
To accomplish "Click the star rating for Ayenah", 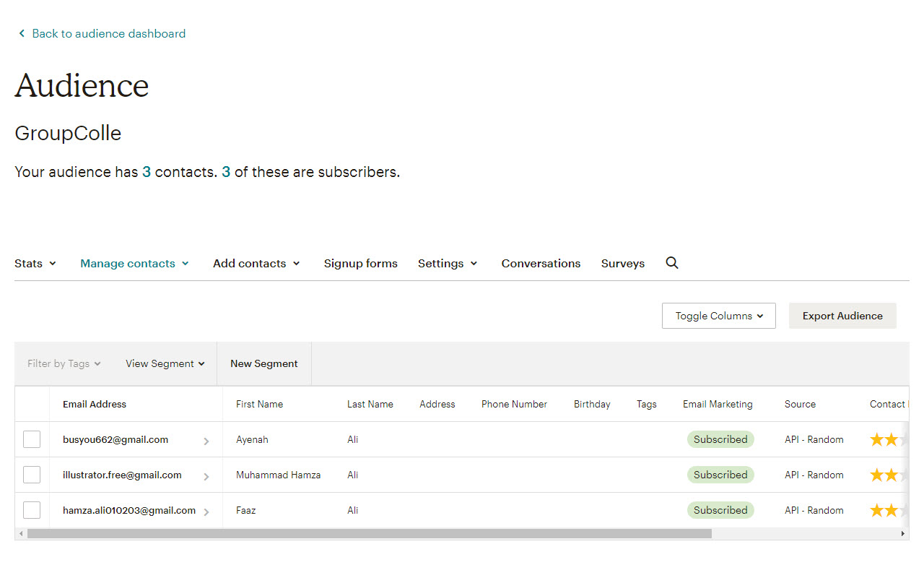I will [x=889, y=439].
